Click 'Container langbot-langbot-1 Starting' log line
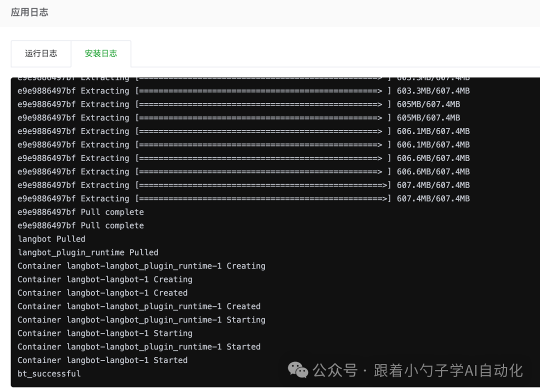 (x=104, y=333)
